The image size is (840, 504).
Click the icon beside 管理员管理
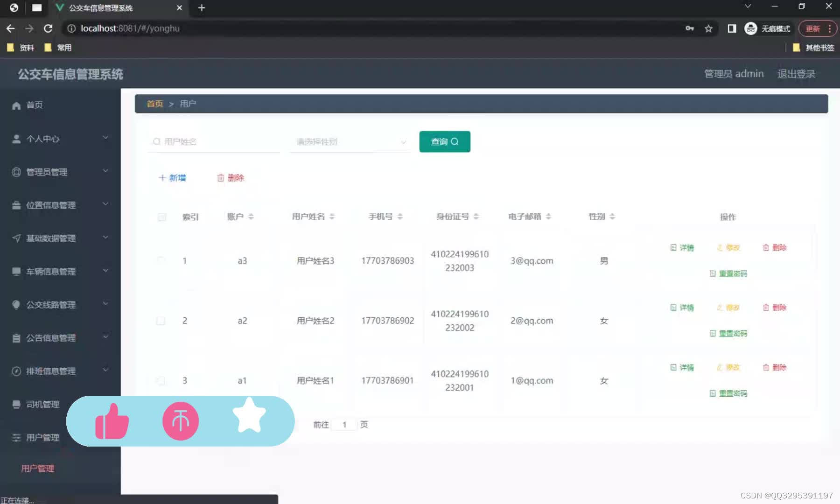coord(16,172)
